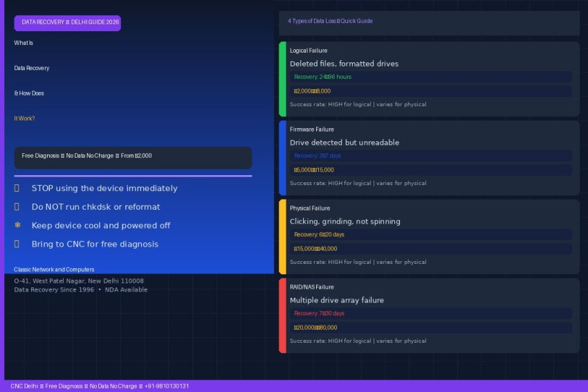Viewport: 588px width, 392px height.
Task: Select the Logical Failure card heading
Action: pyautogui.click(x=309, y=51)
